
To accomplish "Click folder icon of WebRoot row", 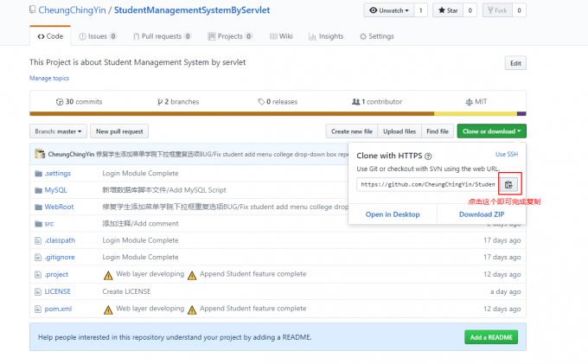I will click(38, 207).
